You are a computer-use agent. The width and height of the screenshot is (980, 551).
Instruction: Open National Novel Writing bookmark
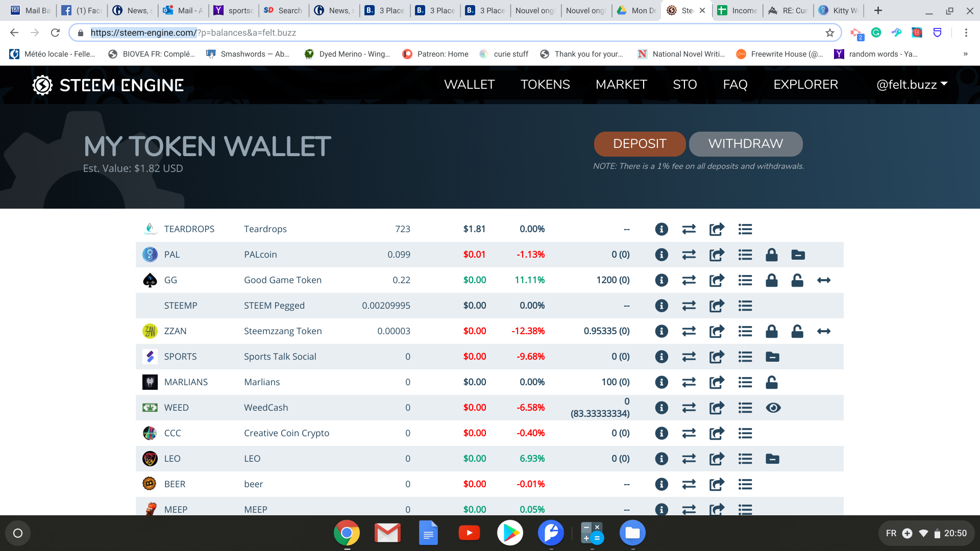pyautogui.click(x=681, y=54)
